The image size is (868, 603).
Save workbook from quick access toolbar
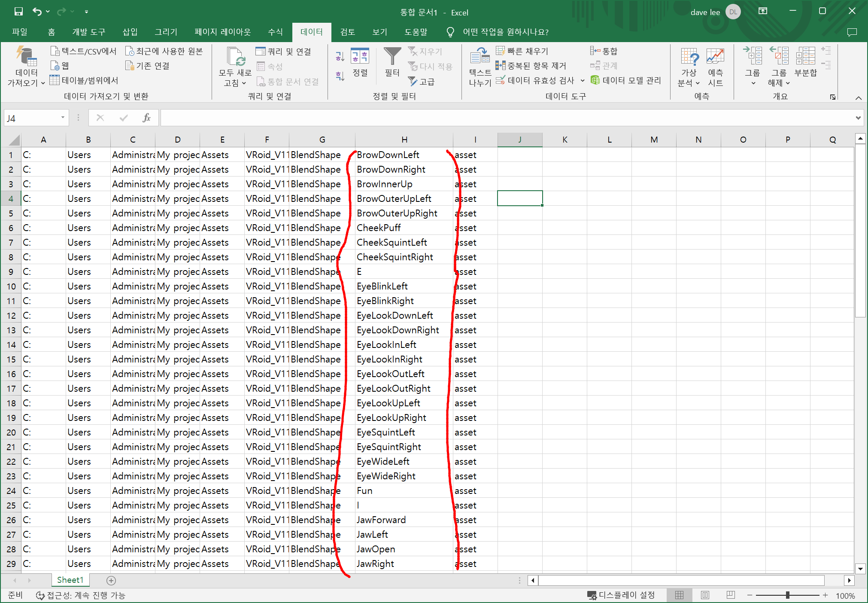coord(18,12)
